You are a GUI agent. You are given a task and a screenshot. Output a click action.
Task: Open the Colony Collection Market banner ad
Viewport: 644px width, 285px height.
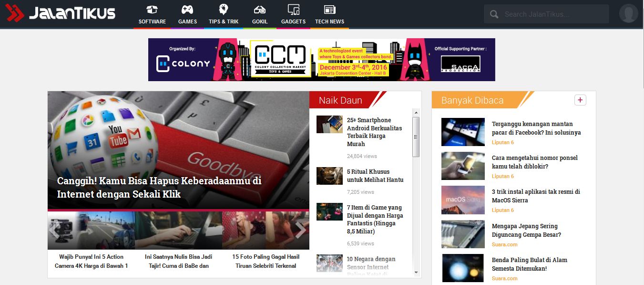pyautogui.click(x=321, y=60)
